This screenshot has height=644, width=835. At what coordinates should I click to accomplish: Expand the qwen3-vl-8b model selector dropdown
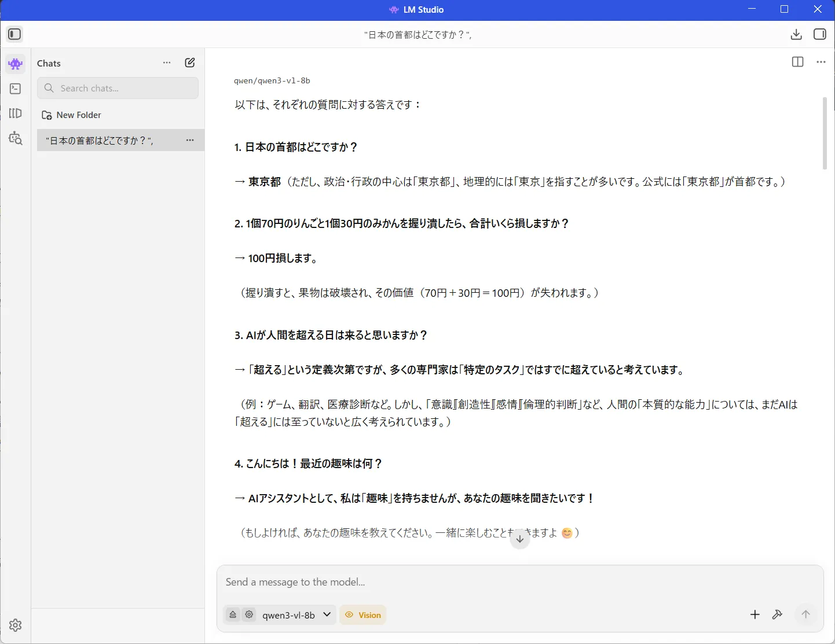pyautogui.click(x=327, y=614)
